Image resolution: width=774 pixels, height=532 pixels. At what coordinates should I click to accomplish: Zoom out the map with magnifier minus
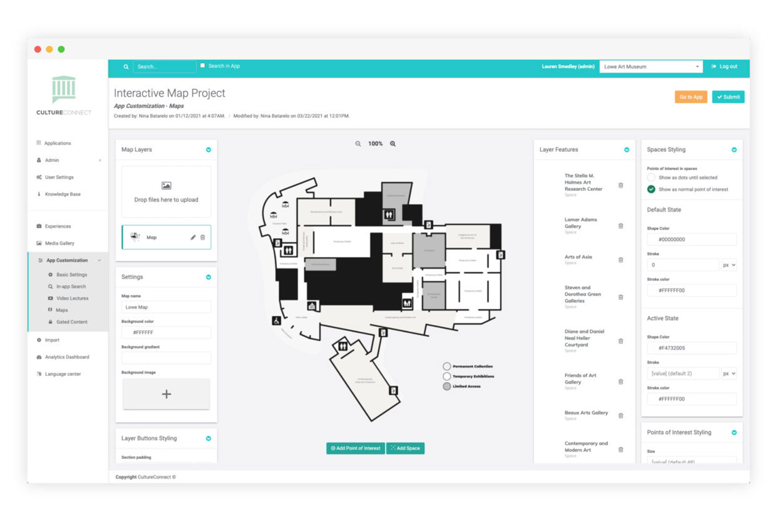point(358,144)
